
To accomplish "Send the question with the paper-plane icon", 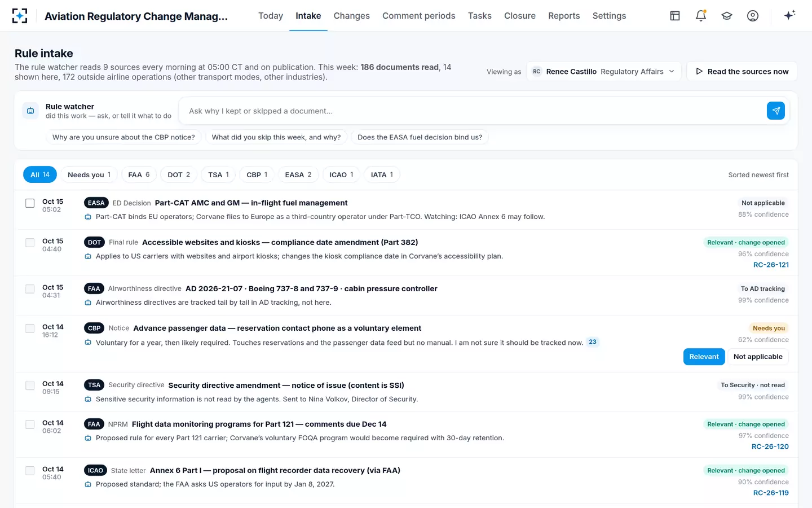I will [x=776, y=111].
